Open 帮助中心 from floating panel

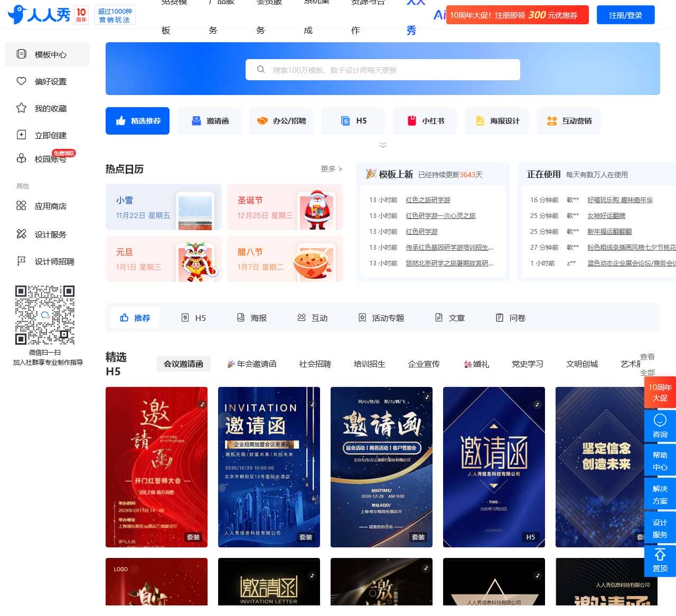660,461
